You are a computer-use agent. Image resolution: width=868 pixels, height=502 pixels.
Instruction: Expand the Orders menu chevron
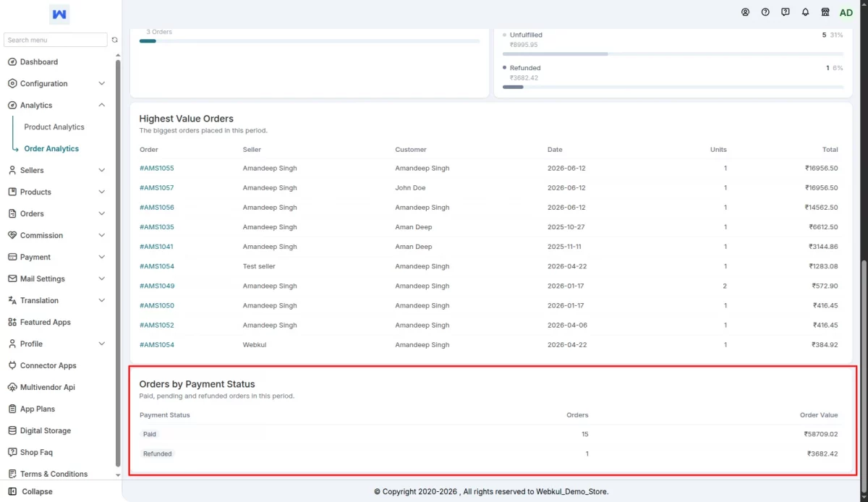[x=101, y=214]
